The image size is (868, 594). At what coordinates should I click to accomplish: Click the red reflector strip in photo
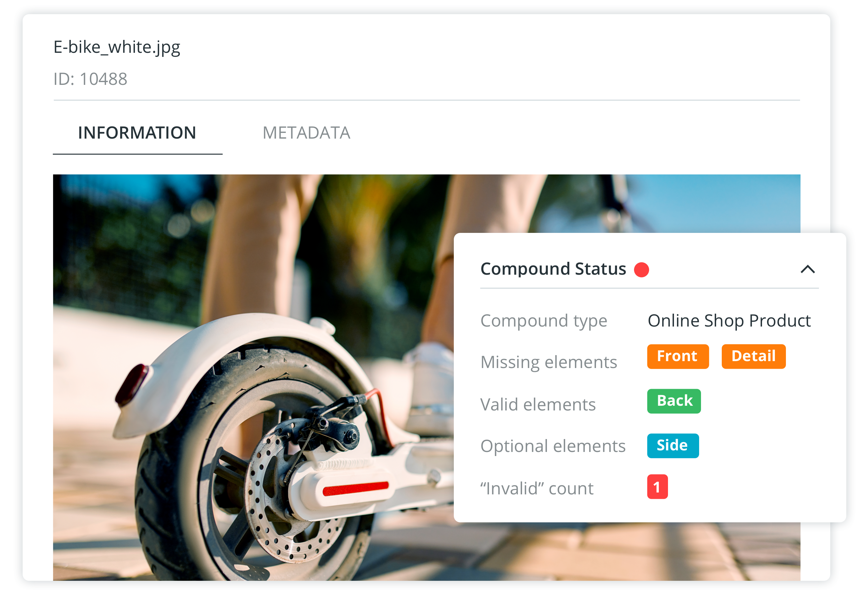click(x=355, y=488)
